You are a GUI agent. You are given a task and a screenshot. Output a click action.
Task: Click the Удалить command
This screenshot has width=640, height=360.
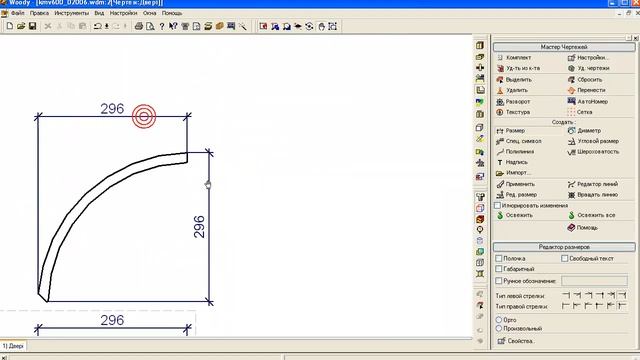pyautogui.click(x=512, y=90)
